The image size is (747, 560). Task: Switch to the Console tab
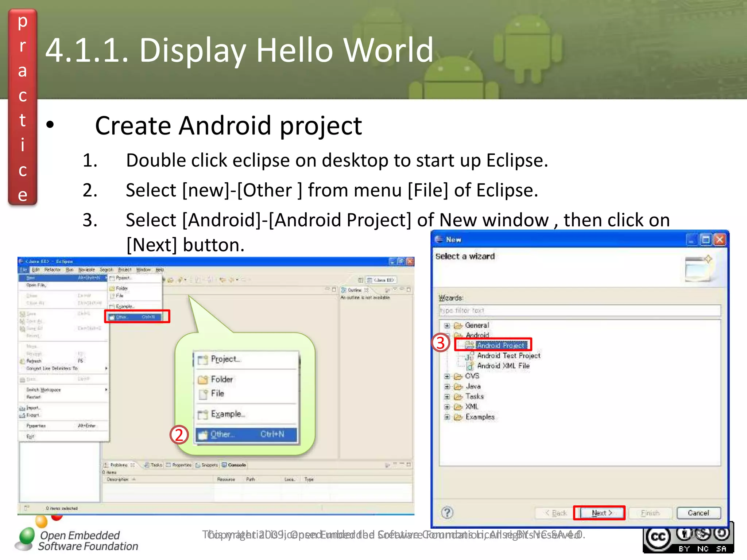coord(234,465)
